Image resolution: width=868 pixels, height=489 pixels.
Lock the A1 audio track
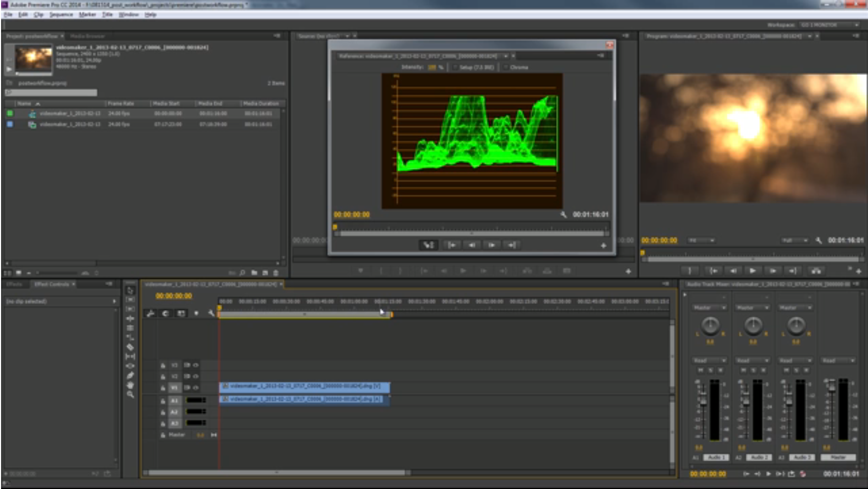(163, 401)
